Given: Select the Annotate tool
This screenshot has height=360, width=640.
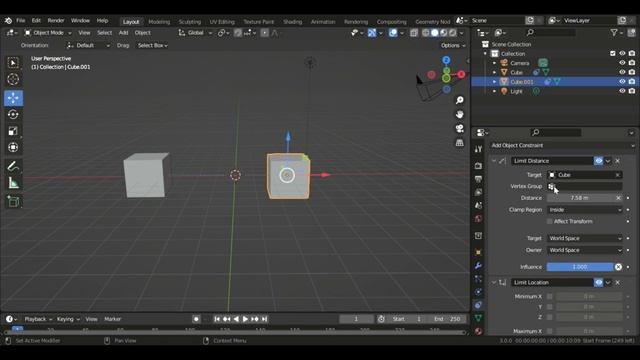Looking at the screenshot, I should point(13,167).
